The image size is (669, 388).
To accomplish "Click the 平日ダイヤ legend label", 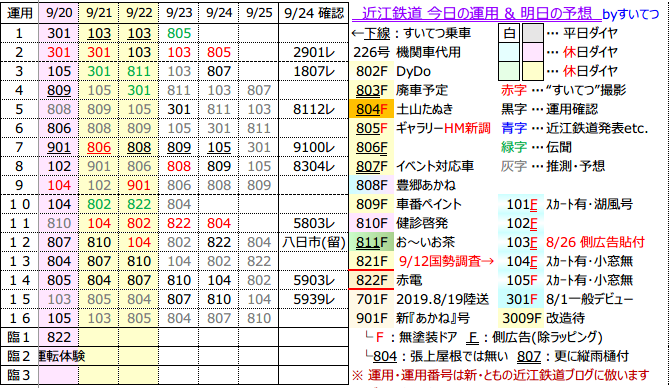I will [x=590, y=33].
